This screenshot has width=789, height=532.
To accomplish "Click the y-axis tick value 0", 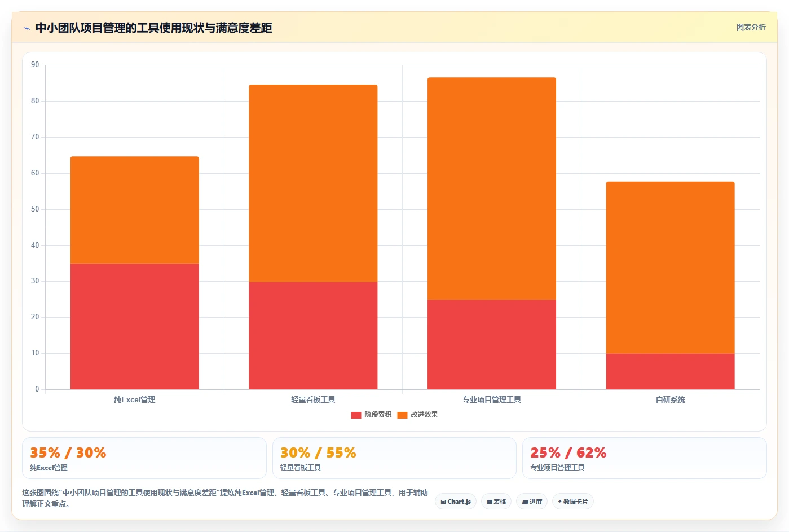I will tap(37, 389).
